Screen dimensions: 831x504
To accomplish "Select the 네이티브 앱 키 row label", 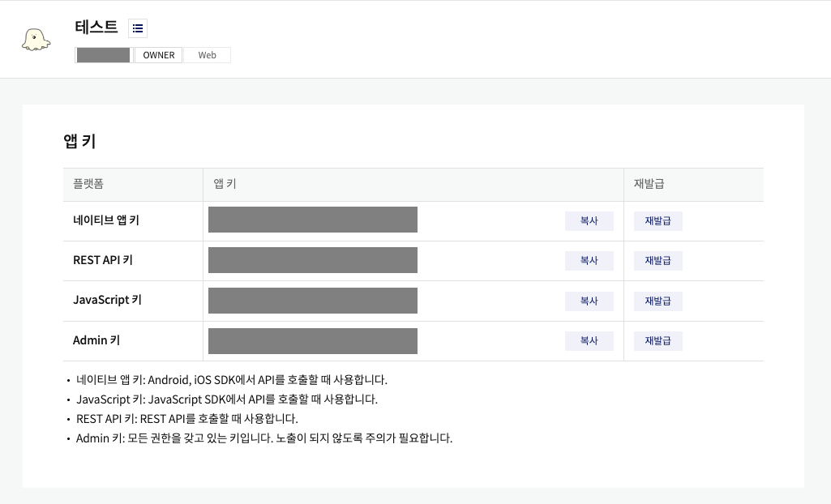I will tap(106, 220).
